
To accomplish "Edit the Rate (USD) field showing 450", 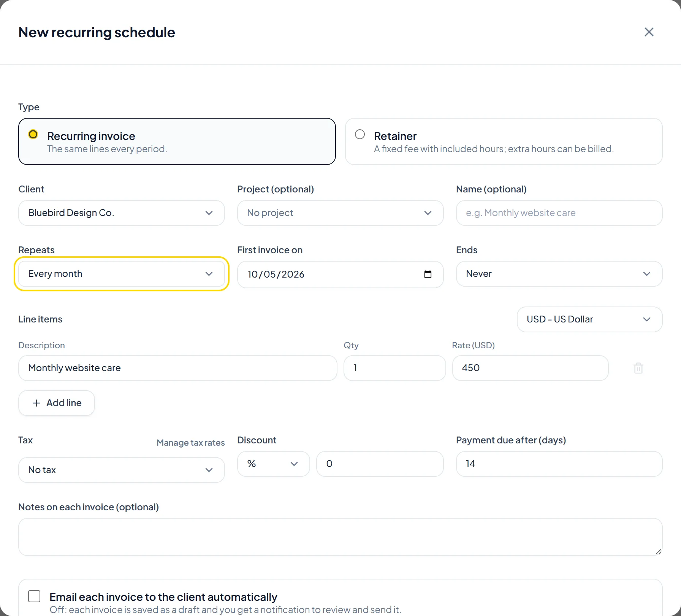I will pyautogui.click(x=530, y=368).
